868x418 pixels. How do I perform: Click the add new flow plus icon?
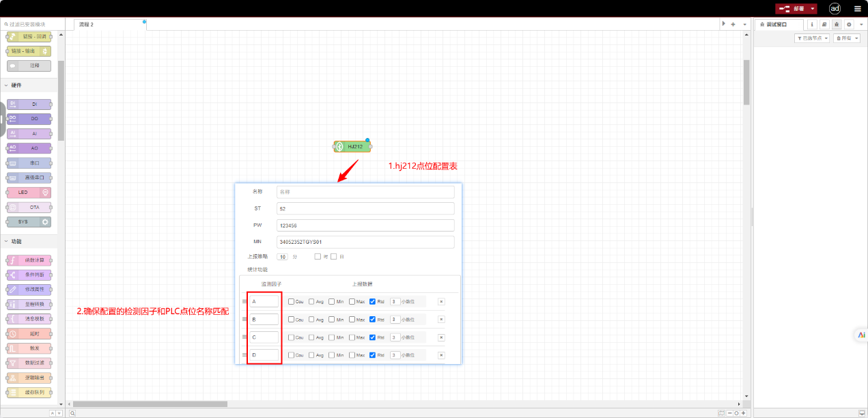[x=733, y=24]
